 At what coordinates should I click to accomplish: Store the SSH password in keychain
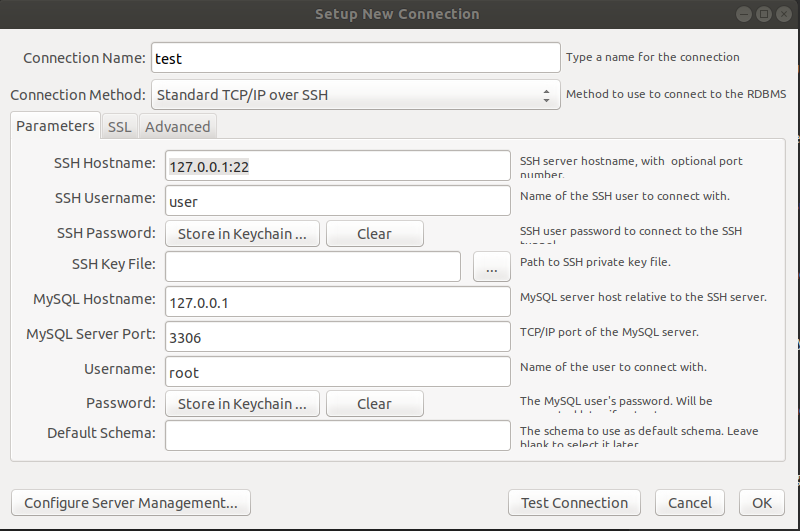click(242, 234)
